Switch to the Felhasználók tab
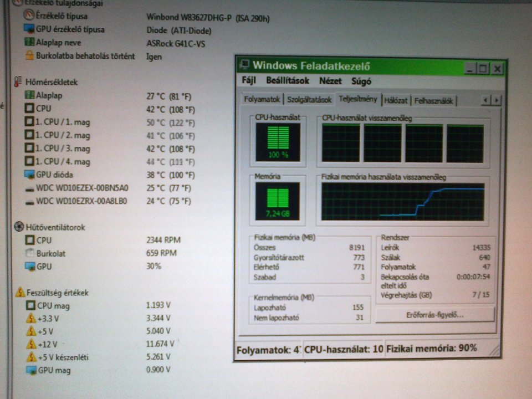 tap(433, 101)
